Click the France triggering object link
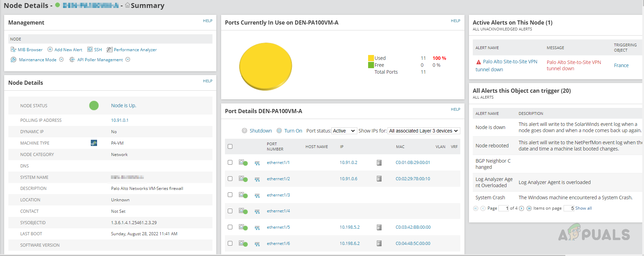Viewport: 644px width, 256px height. tap(621, 65)
